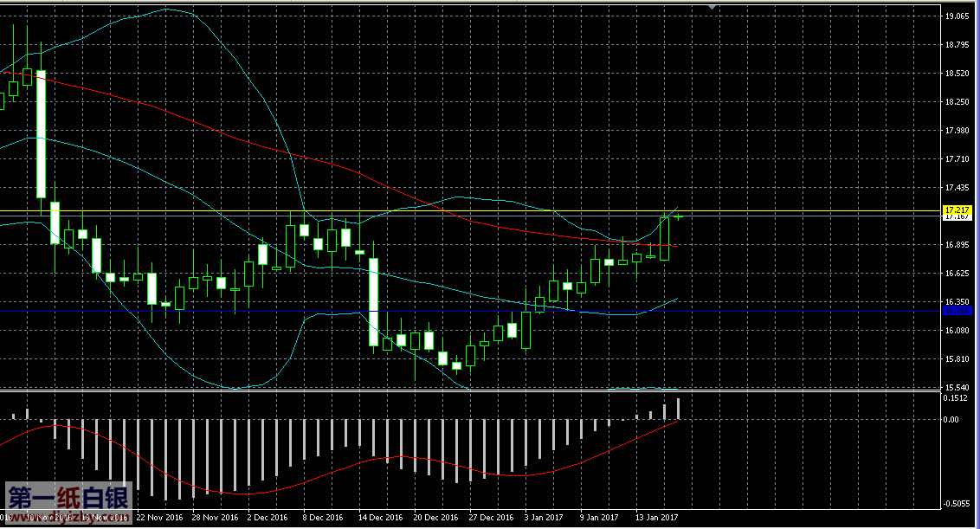Screen dimensions: 980x529
Task: Click the 8 Dec 2016 date label
Action: coord(323,518)
